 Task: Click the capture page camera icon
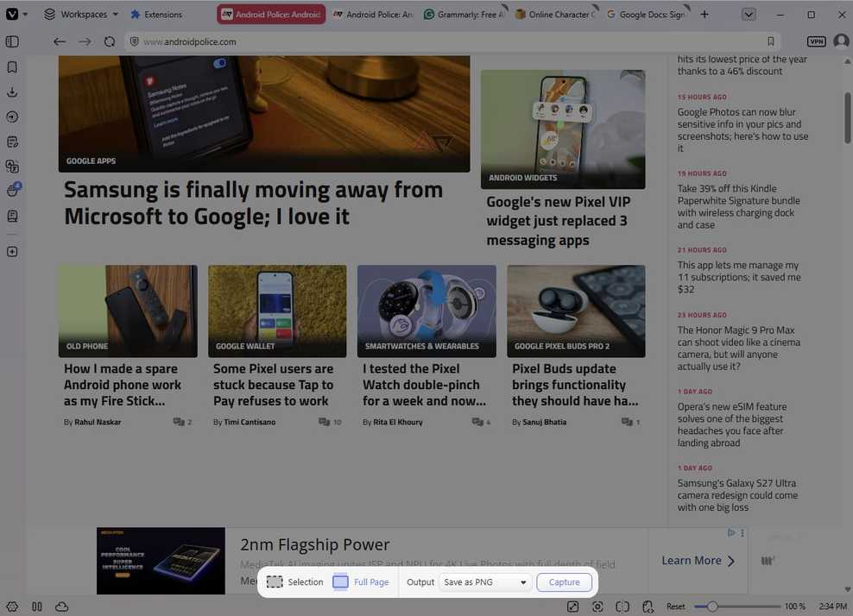(597, 607)
